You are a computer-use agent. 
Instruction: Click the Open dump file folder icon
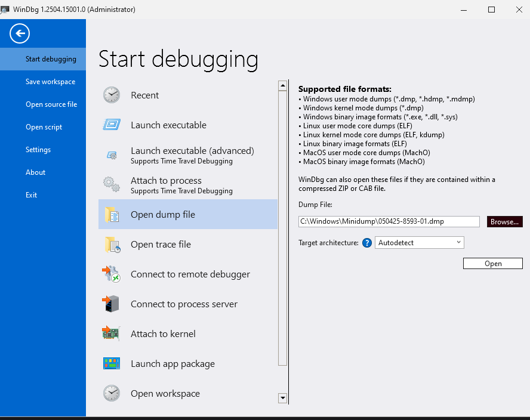(x=112, y=215)
